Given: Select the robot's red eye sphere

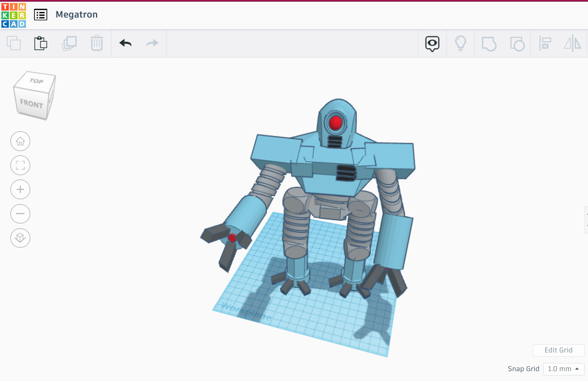Looking at the screenshot, I should pos(335,122).
